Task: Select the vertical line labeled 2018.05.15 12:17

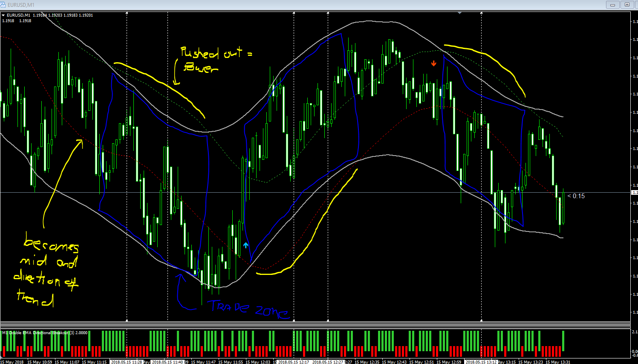Action: [x=294, y=166]
